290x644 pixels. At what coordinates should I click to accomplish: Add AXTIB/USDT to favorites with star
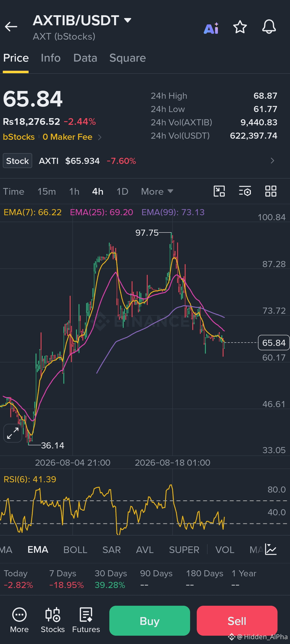(x=240, y=27)
